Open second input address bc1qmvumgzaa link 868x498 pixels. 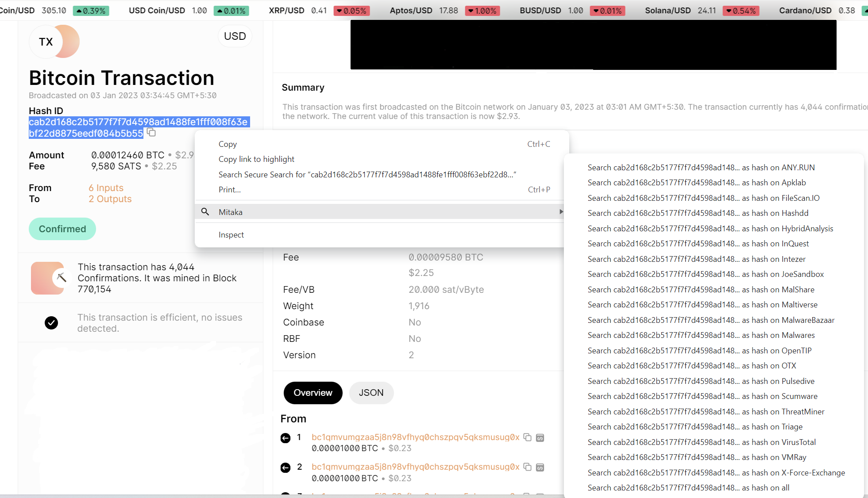416,467
